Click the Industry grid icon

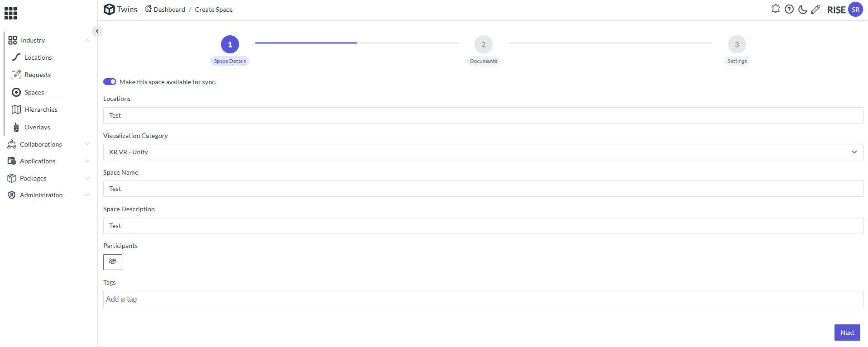(13, 40)
